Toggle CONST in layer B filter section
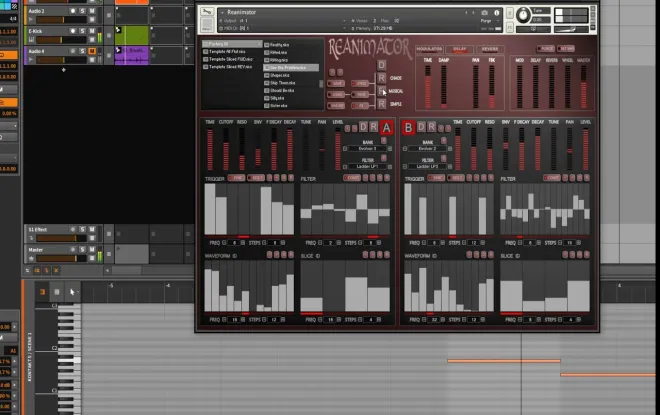 pyautogui.click(x=552, y=178)
